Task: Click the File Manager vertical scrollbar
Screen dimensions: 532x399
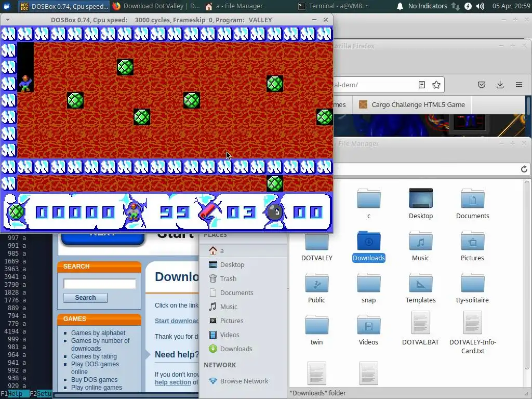Action: (x=527, y=275)
